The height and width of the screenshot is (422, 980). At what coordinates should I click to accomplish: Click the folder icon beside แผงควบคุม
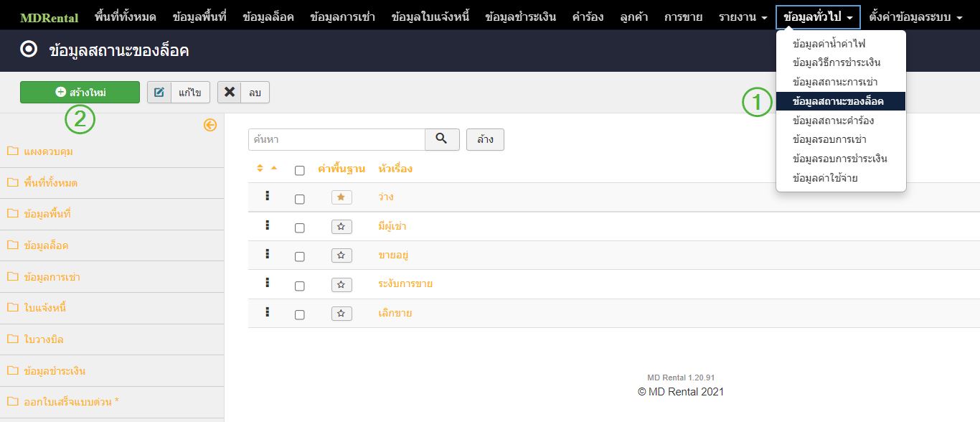point(12,151)
